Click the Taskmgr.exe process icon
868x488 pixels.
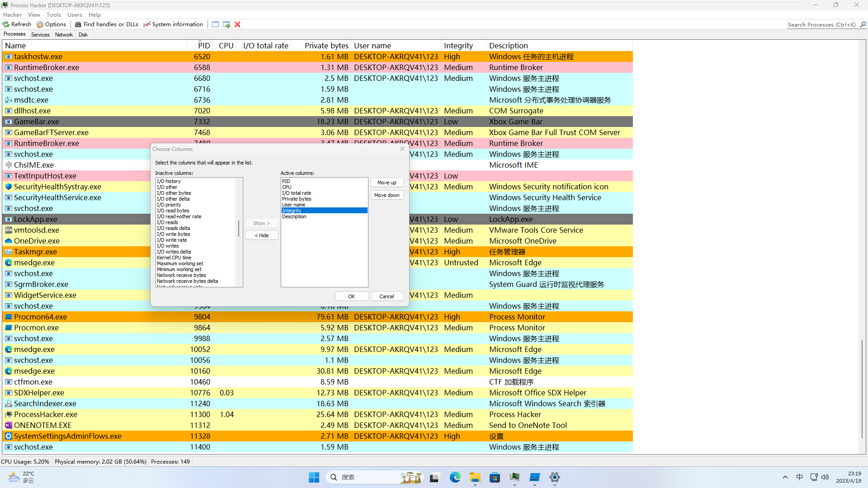8,252
